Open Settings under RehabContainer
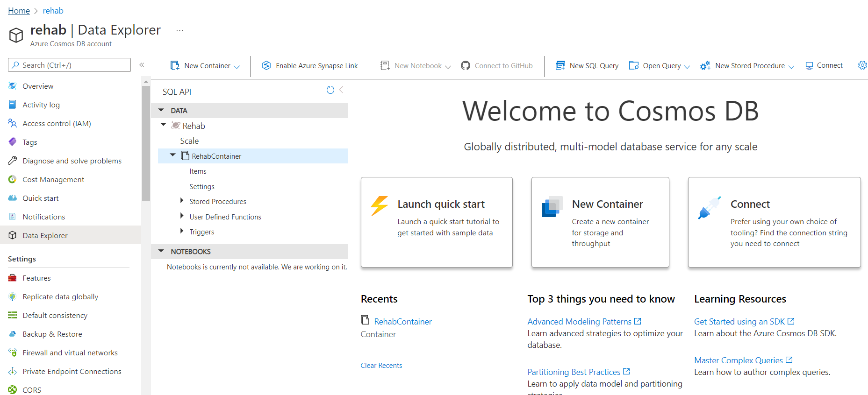 coord(202,186)
